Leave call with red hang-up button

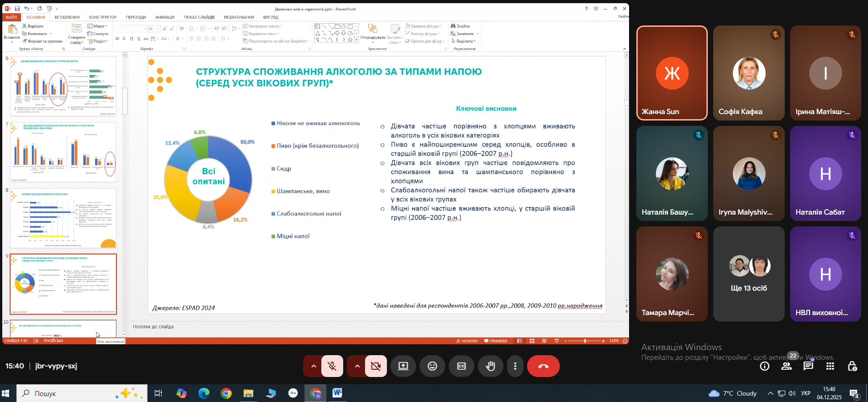click(x=543, y=366)
